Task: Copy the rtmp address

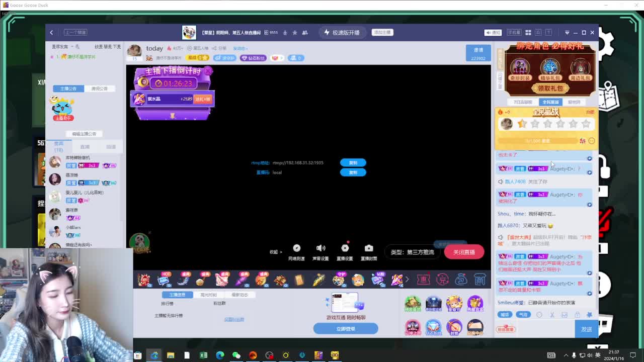Action: coord(353,163)
